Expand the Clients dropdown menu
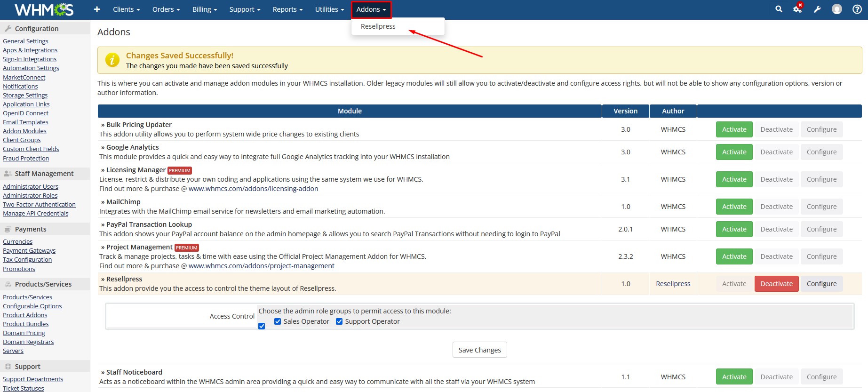 point(126,9)
